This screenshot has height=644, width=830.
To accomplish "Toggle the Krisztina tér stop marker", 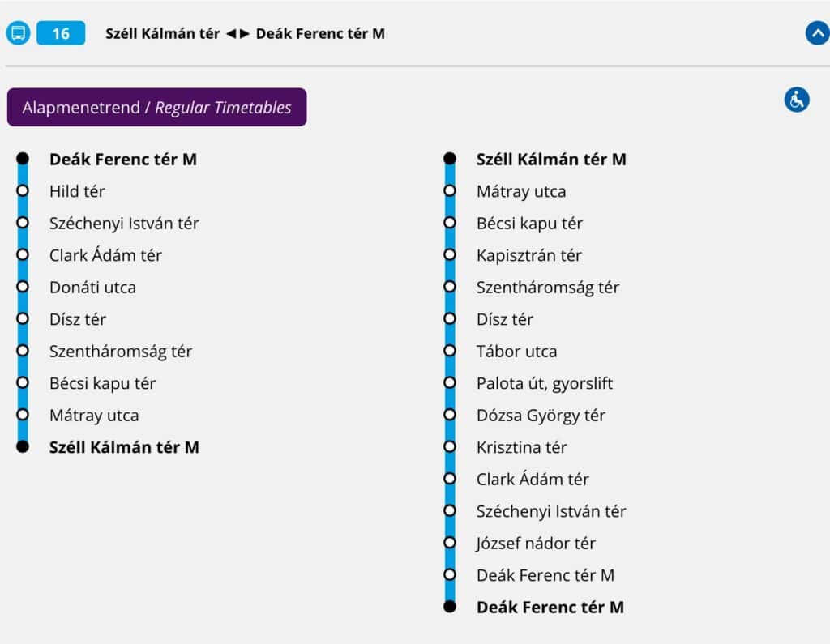I will click(449, 446).
